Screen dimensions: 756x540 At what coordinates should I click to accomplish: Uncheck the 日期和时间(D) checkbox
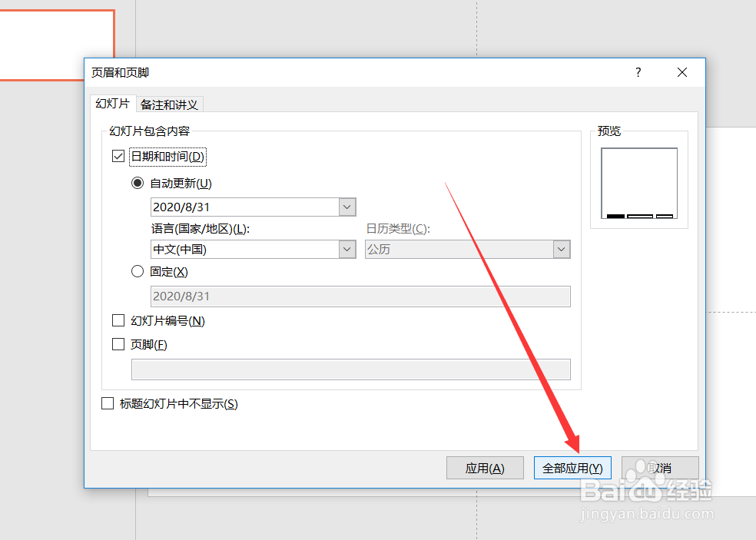coord(118,156)
